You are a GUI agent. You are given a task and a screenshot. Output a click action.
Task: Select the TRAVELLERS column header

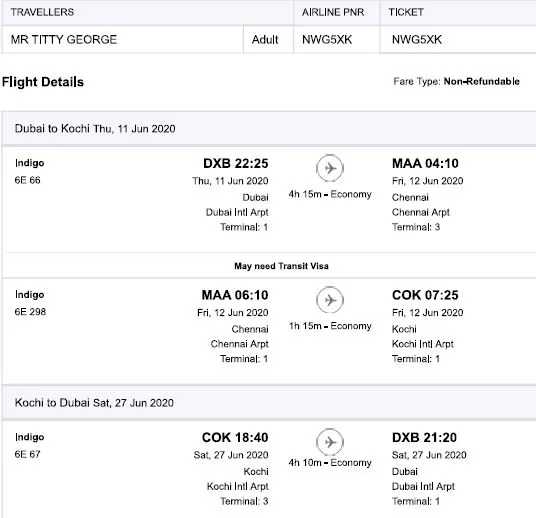pos(42,12)
